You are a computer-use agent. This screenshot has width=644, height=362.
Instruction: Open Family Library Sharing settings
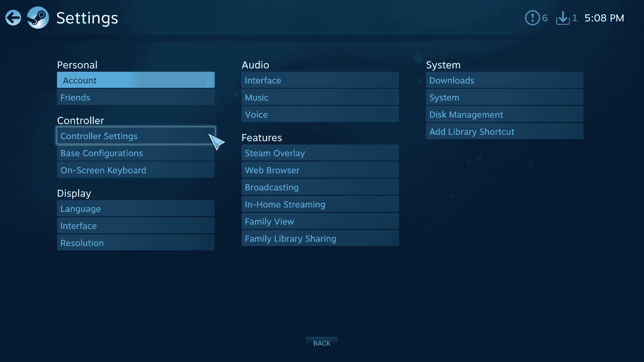[320, 238]
